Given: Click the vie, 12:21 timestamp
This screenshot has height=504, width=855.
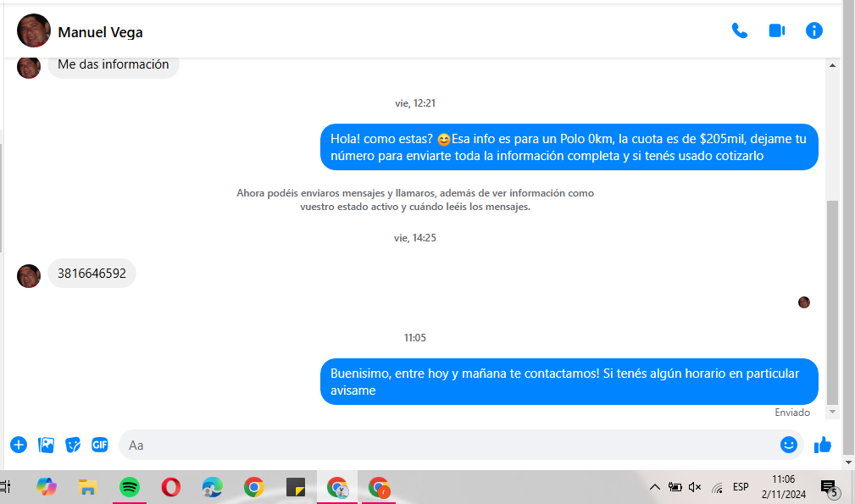Looking at the screenshot, I should [415, 103].
